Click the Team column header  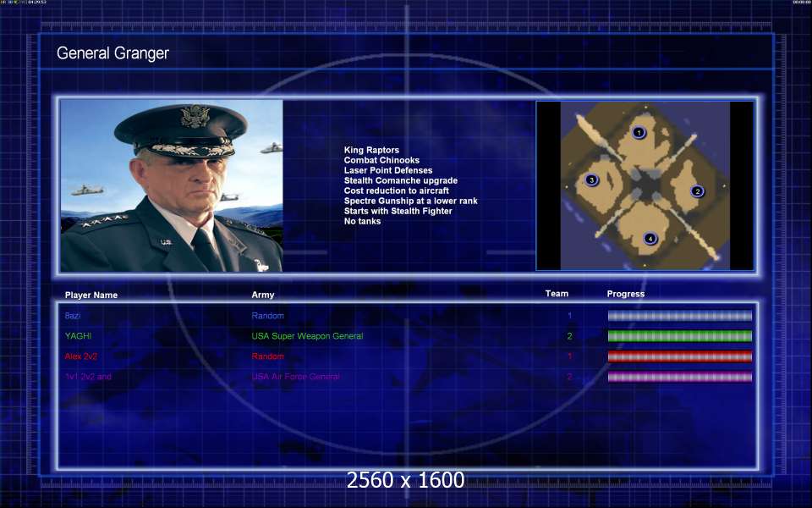pos(557,294)
